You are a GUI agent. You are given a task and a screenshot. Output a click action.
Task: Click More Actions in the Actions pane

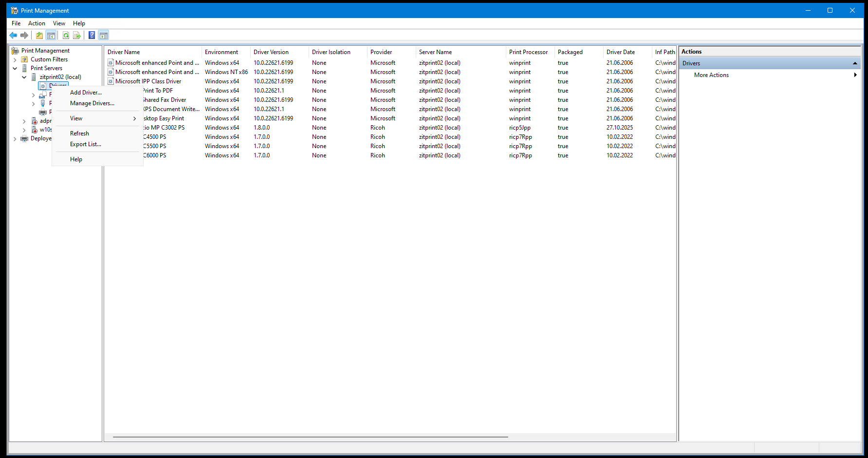[x=711, y=75]
